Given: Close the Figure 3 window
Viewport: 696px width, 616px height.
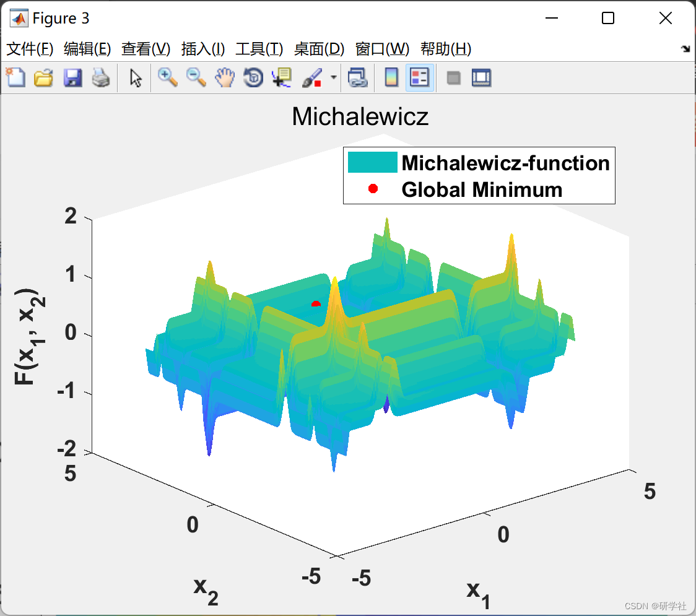Looking at the screenshot, I should (666, 18).
